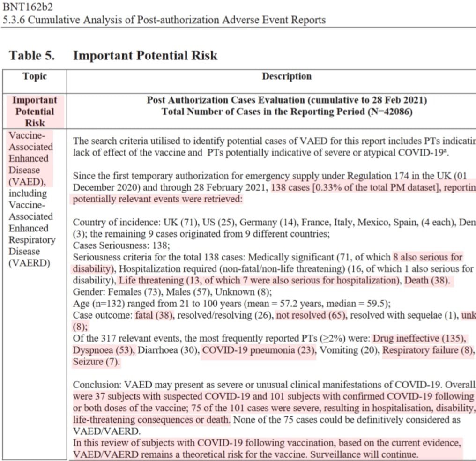Viewport: 476px width, 461px height.
Task: Click the Post Authorization Cases Evaluation heading
Action: pos(286,100)
